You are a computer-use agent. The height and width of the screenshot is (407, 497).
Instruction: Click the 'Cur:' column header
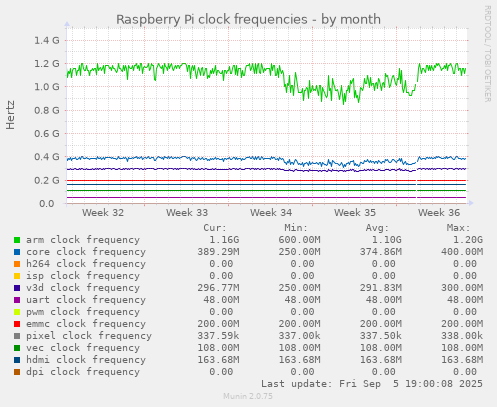tap(215, 228)
